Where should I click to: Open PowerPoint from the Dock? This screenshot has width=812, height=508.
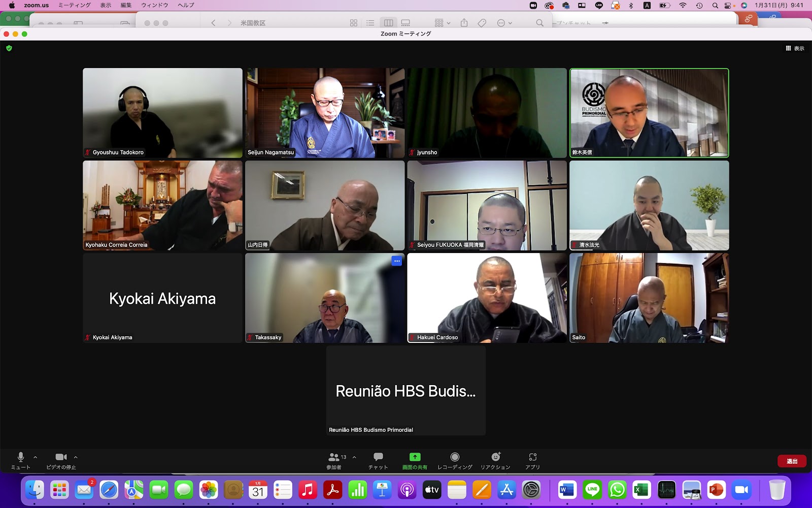(x=716, y=490)
